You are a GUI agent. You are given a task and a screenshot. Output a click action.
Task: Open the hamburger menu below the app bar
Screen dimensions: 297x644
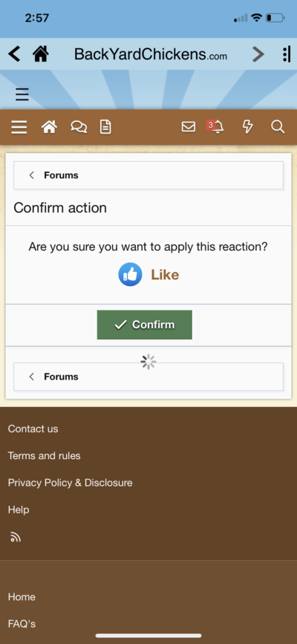pos(22,94)
